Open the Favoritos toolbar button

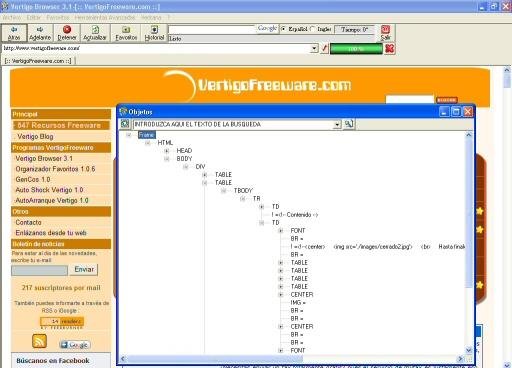[126, 33]
